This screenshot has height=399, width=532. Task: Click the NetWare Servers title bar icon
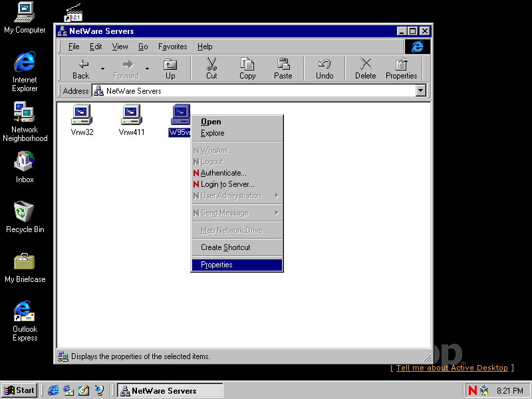[62, 31]
